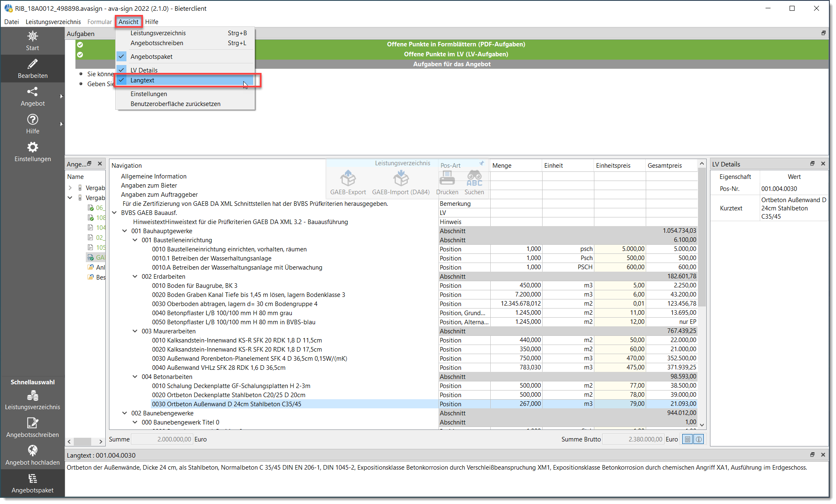Click the list view icon beside Euro
The width and height of the screenshot is (836, 504).
click(688, 439)
